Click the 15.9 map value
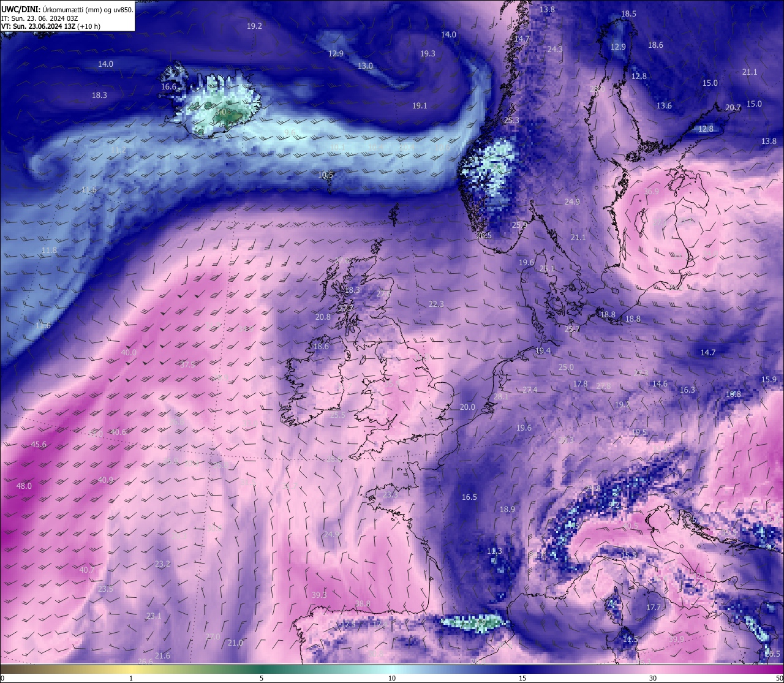The height and width of the screenshot is (683, 784). [x=769, y=379]
